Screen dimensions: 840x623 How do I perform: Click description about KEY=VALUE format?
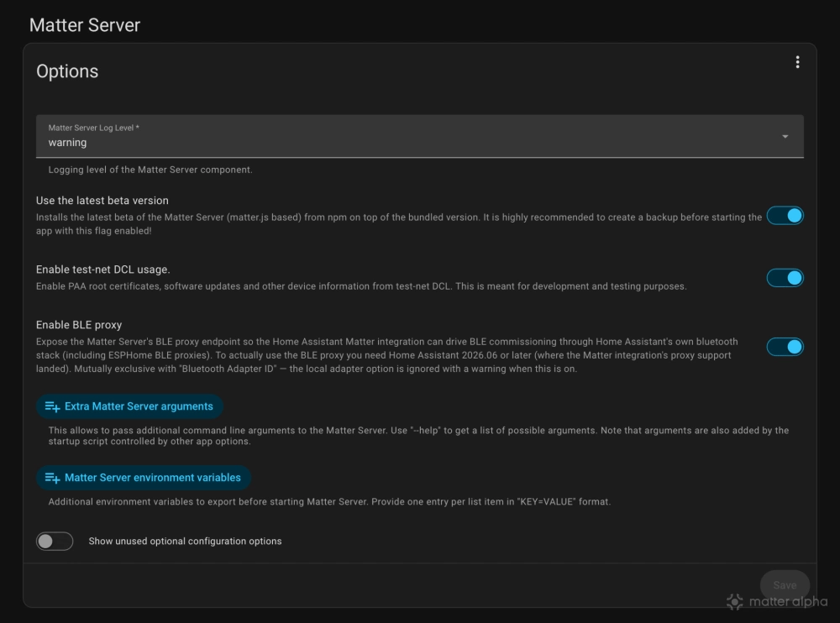(329, 502)
